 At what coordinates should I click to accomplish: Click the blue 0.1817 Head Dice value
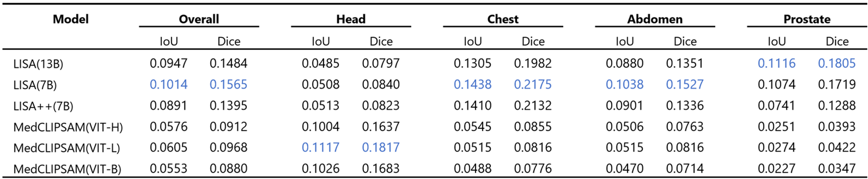(381, 147)
